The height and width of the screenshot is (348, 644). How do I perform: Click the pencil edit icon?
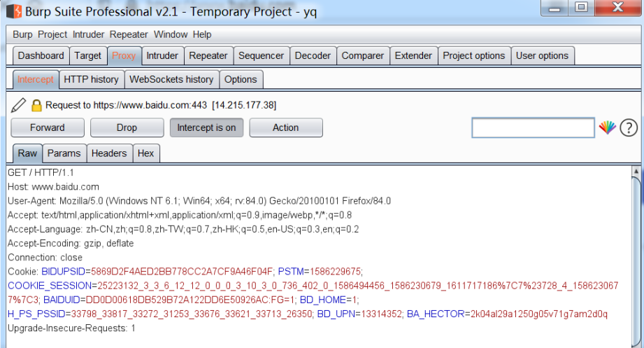18,105
